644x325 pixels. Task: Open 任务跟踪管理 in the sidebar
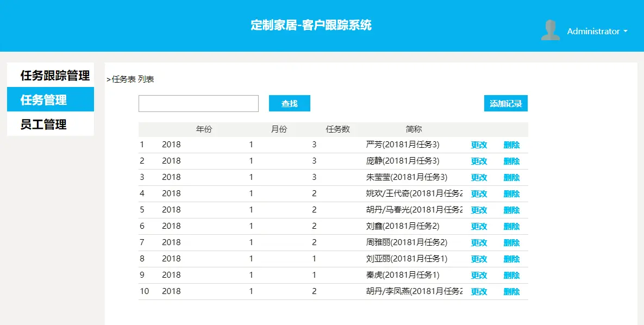tap(51, 75)
